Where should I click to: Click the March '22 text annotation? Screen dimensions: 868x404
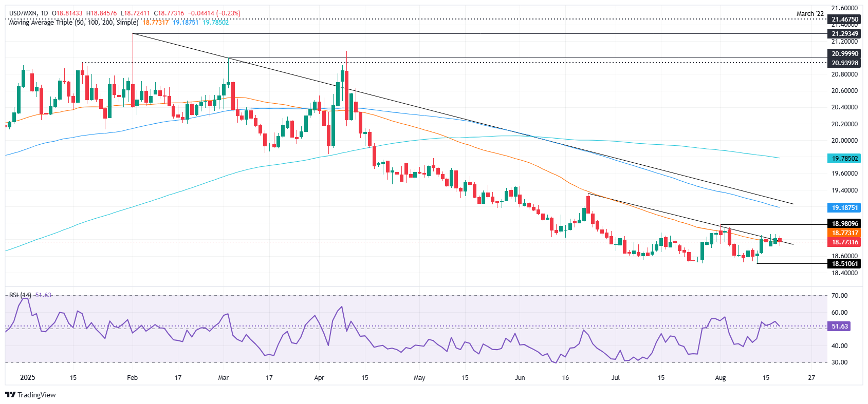coord(810,14)
